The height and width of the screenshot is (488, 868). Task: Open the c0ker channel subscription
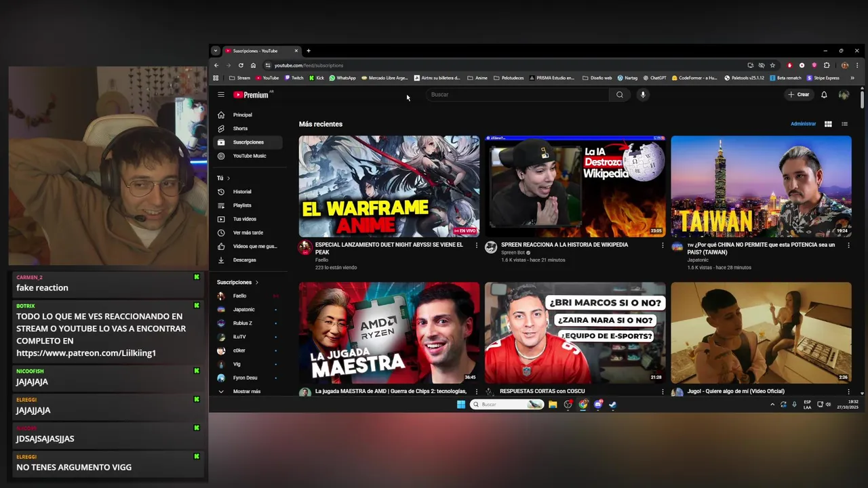(248, 350)
